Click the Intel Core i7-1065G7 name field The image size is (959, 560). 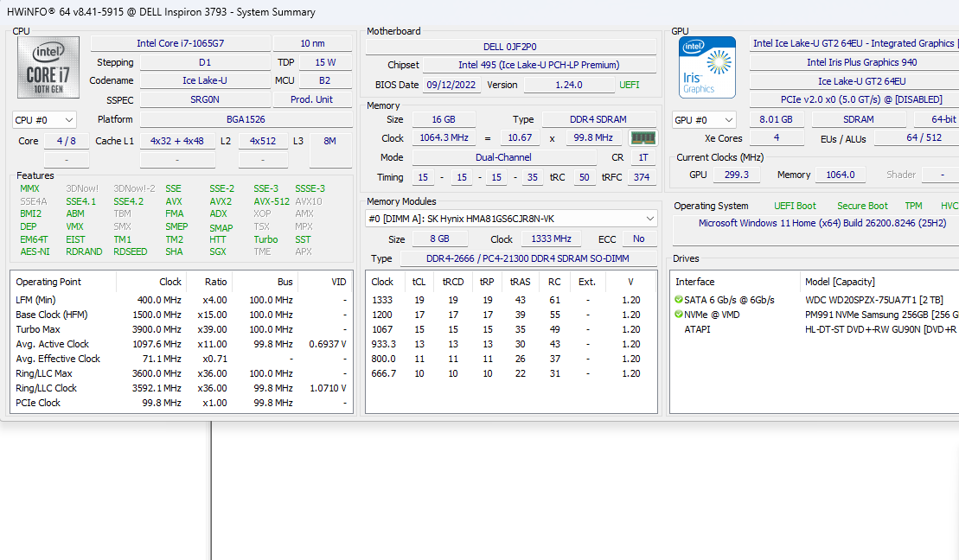coord(181,43)
